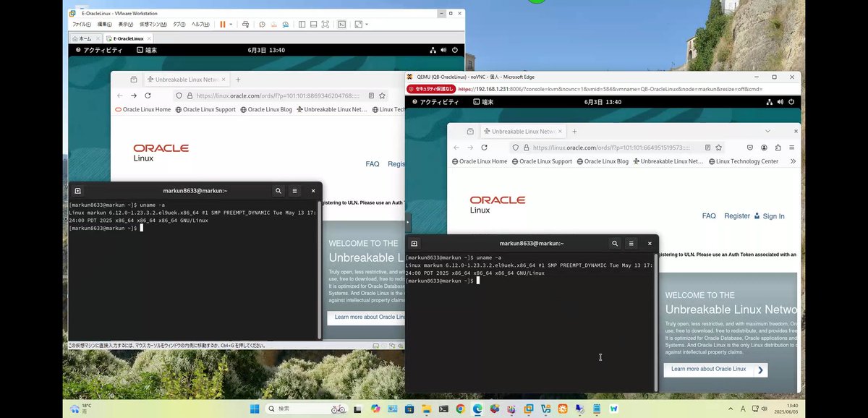Click the 検索 search box on Windows taskbar
868x418 pixels.
click(307, 409)
